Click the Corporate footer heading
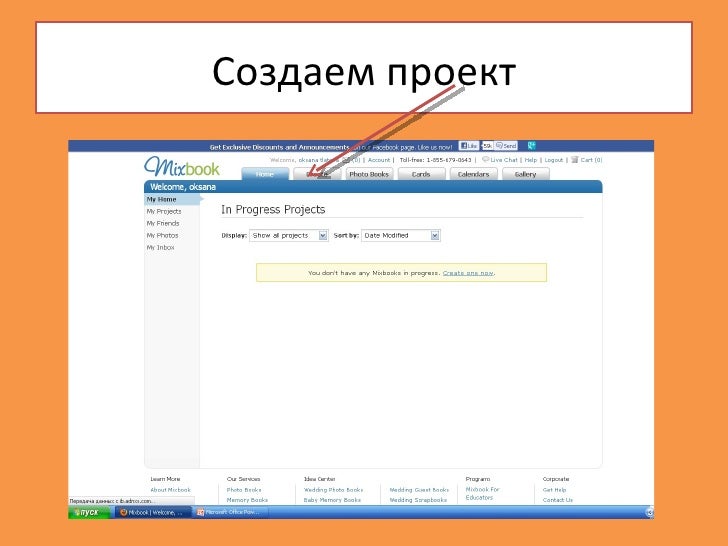 pyautogui.click(x=556, y=479)
